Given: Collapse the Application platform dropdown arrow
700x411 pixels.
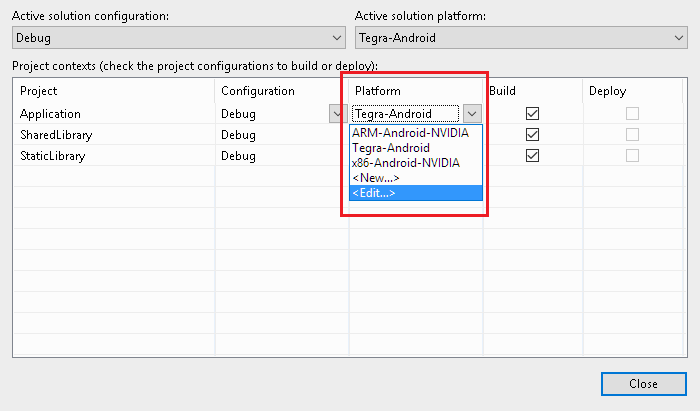Looking at the screenshot, I should point(472,113).
